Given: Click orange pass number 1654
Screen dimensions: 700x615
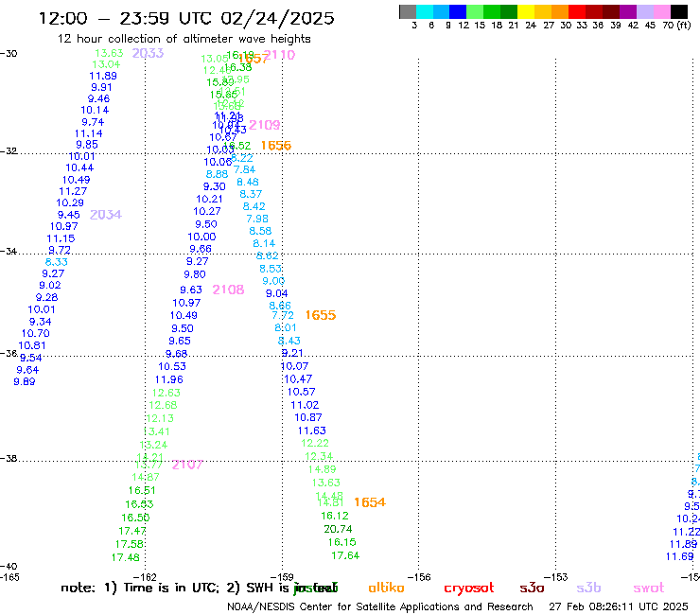Looking at the screenshot, I should (x=370, y=502).
